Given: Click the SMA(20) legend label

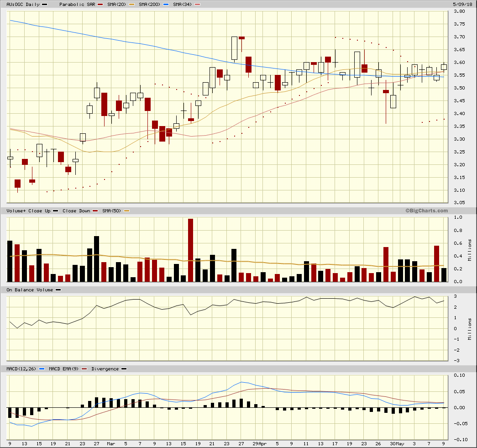Looking at the screenshot, I should click(116, 4).
